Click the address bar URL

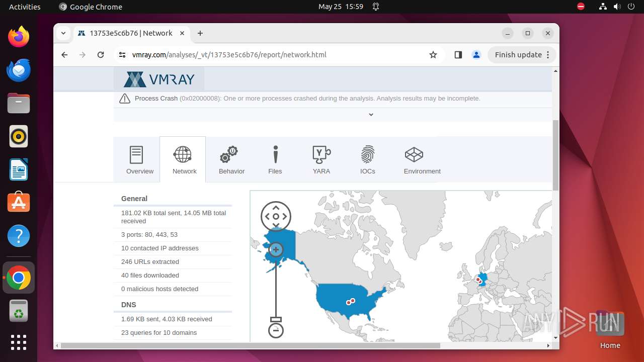[x=229, y=55]
